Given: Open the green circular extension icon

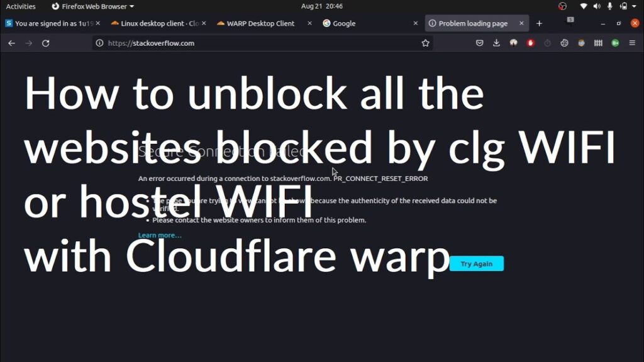Looking at the screenshot, I should pos(615,43).
